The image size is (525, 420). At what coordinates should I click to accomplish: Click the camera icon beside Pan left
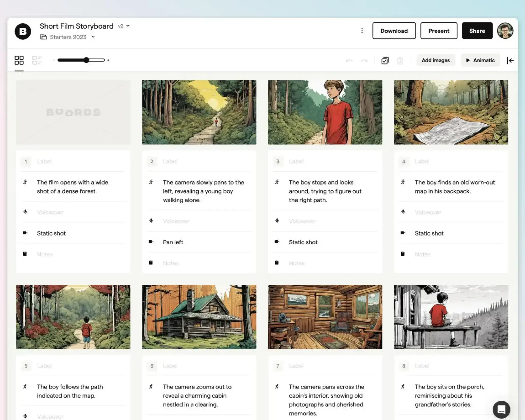tap(151, 242)
